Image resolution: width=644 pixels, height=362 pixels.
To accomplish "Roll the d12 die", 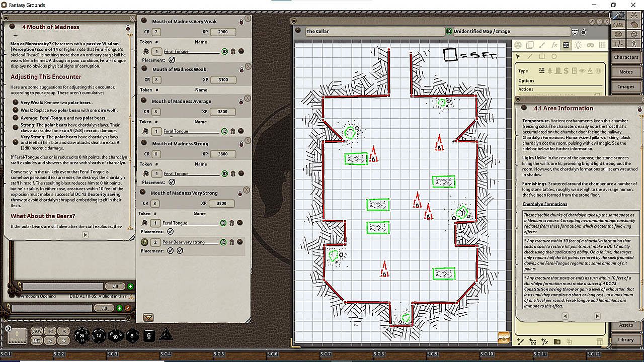I will [99, 336].
